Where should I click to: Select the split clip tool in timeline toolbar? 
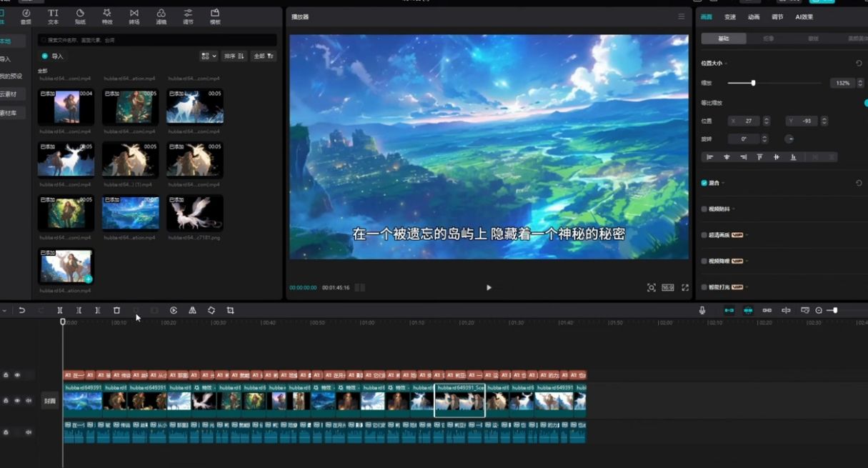point(59,309)
